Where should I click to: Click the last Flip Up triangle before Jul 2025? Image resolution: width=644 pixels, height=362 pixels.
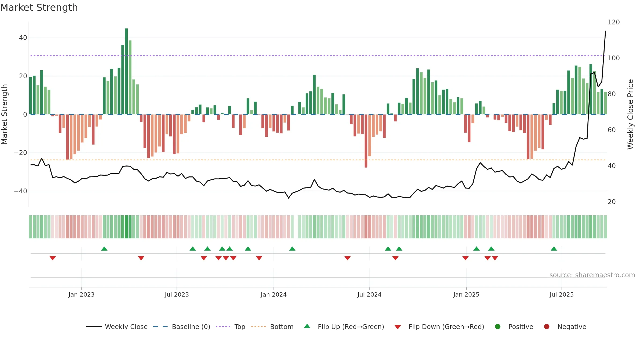554,249
